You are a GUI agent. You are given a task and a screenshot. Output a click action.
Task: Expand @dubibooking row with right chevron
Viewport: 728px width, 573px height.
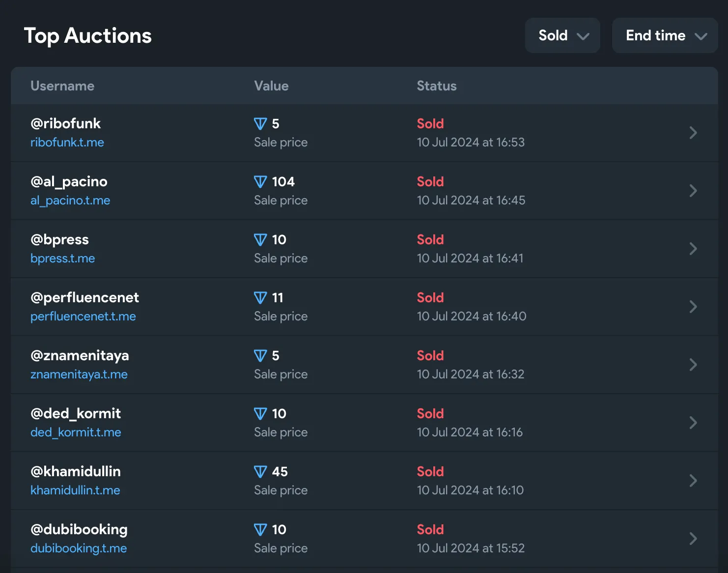coord(693,539)
